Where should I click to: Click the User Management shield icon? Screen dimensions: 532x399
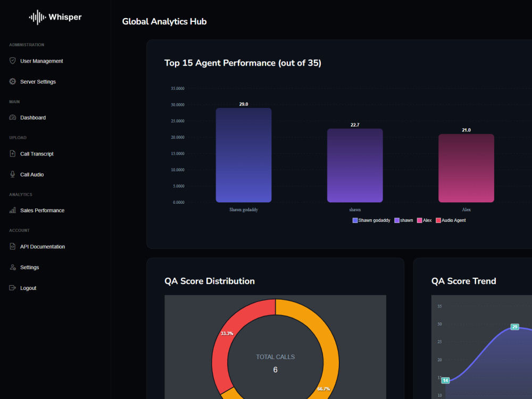pyautogui.click(x=13, y=61)
